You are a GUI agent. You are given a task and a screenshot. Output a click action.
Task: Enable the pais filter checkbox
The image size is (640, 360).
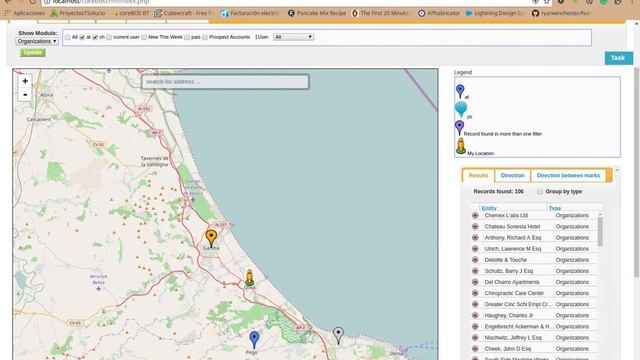187,37
